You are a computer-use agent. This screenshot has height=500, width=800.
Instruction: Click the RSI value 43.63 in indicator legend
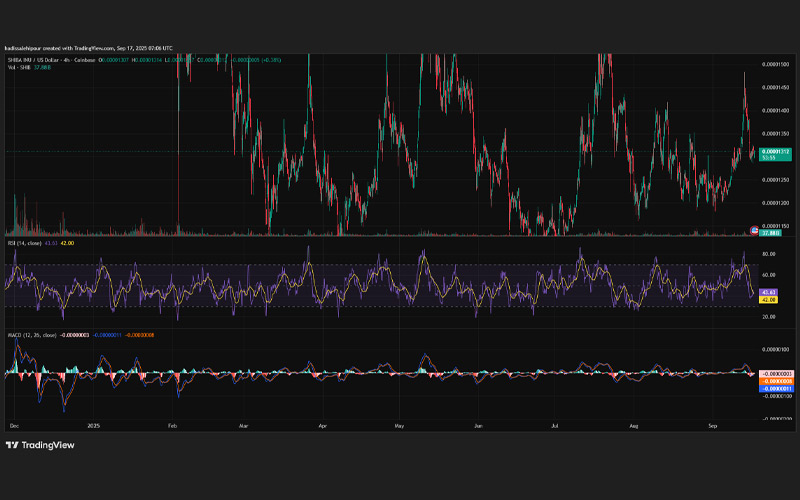(x=51, y=243)
